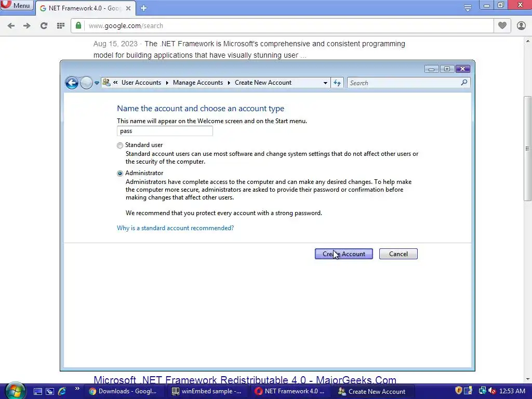Image resolution: width=532 pixels, height=399 pixels.
Task: Select the NET Framework 4.0 browser tab
Action: coord(86,8)
